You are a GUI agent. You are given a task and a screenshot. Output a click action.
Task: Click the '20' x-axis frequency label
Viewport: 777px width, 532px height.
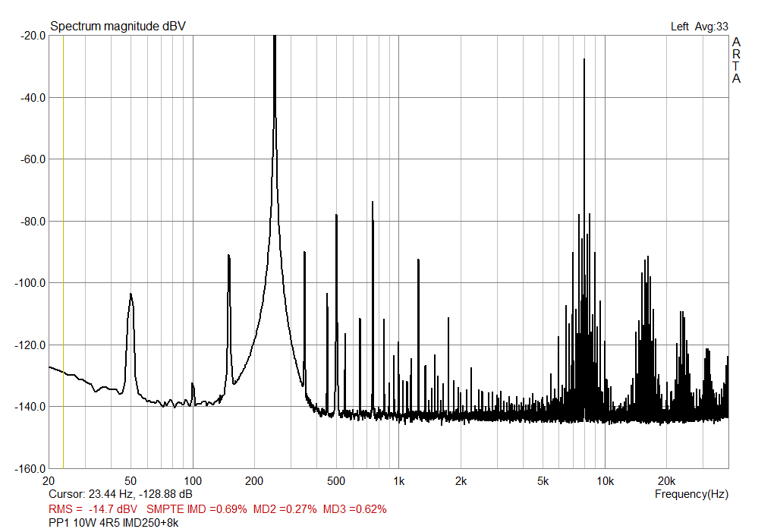(x=49, y=481)
